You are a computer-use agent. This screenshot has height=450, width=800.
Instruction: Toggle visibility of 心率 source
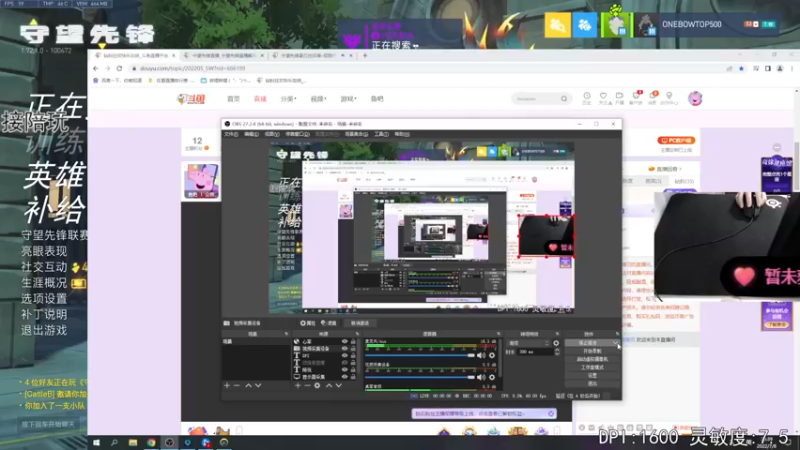pyautogui.click(x=345, y=341)
